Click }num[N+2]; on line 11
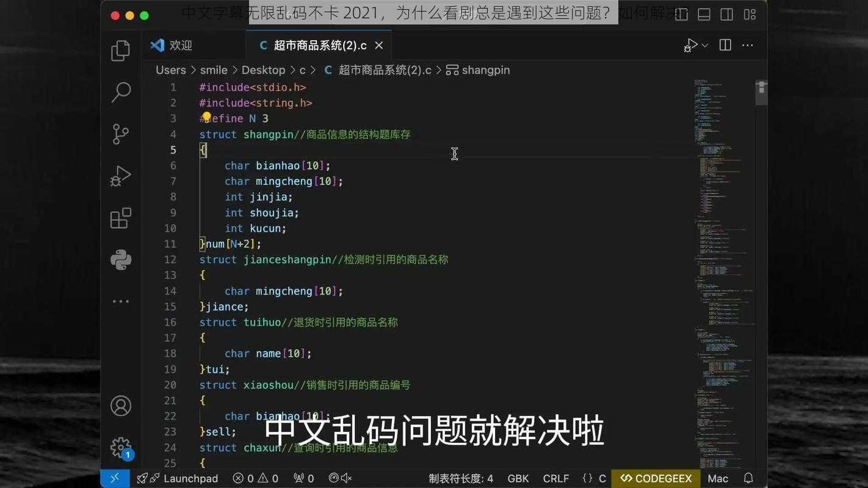This screenshot has width=868, height=488. tap(230, 244)
